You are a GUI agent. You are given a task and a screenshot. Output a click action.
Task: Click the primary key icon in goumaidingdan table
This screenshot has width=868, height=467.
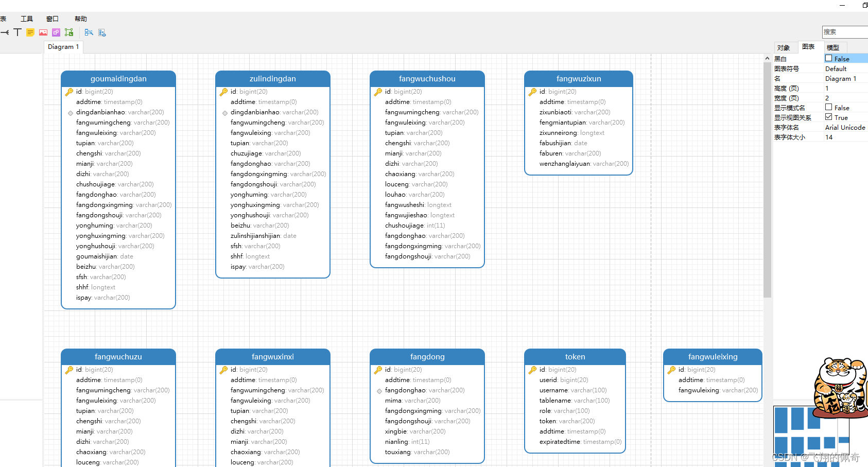pyautogui.click(x=70, y=92)
